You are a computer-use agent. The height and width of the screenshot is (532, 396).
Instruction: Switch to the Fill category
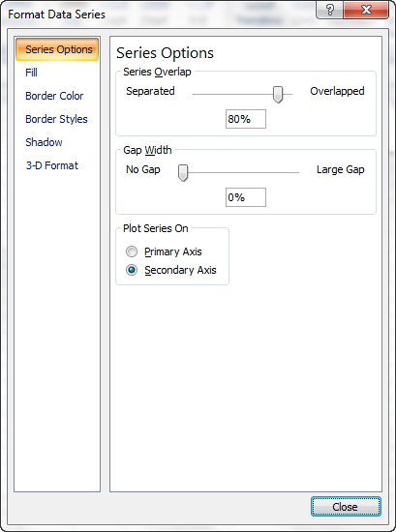click(x=31, y=73)
